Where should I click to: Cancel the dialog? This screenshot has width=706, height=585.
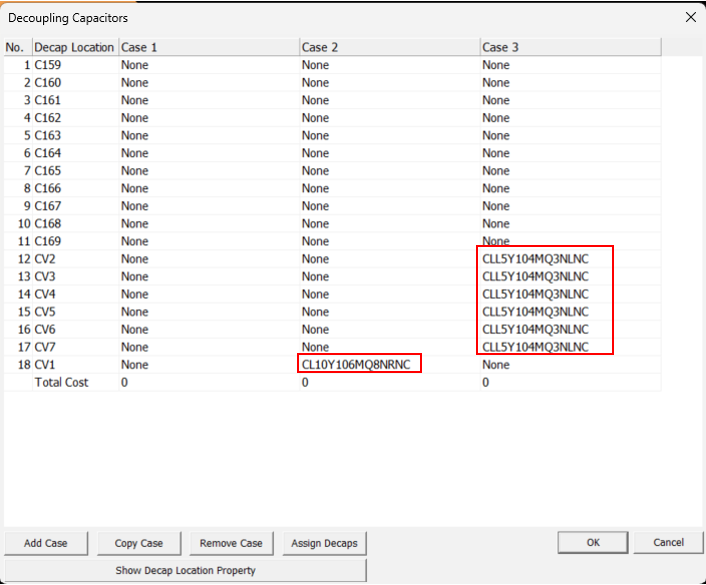(668, 542)
